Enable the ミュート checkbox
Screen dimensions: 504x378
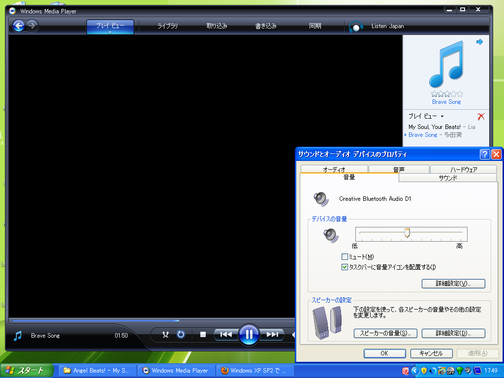pos(344,257)
